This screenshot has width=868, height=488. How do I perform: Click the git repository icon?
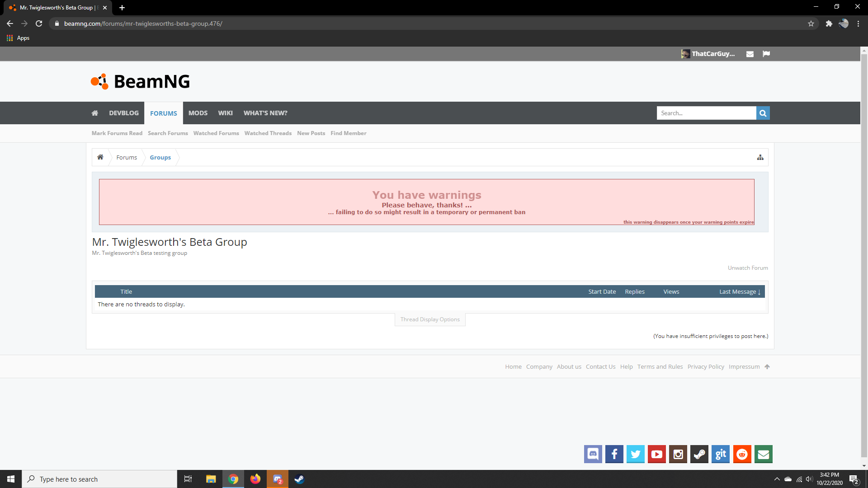pyautogui.click(x=721, y=454)
